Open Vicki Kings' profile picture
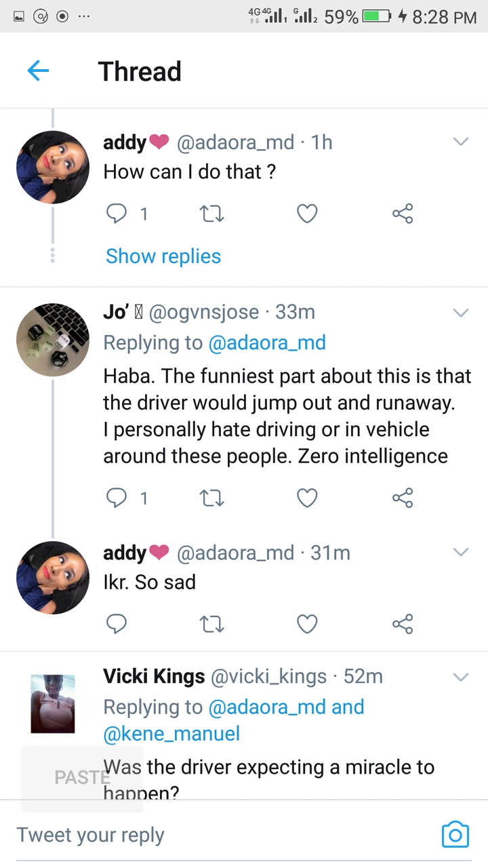 coord(53,703)
